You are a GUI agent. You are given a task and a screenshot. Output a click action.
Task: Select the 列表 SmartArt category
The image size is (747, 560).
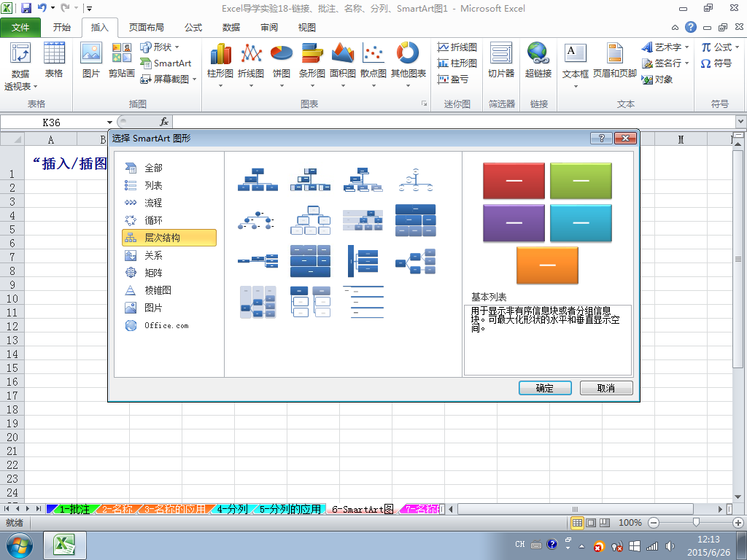(169, 185)
